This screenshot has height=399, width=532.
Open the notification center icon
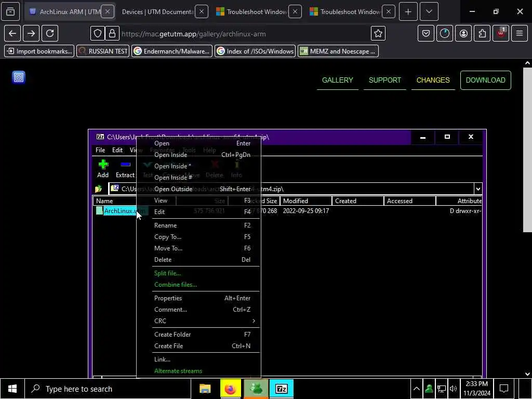504,389
